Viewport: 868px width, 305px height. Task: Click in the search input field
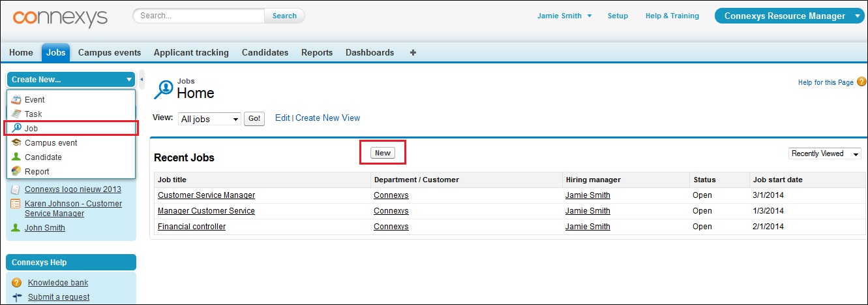[200, 16]
